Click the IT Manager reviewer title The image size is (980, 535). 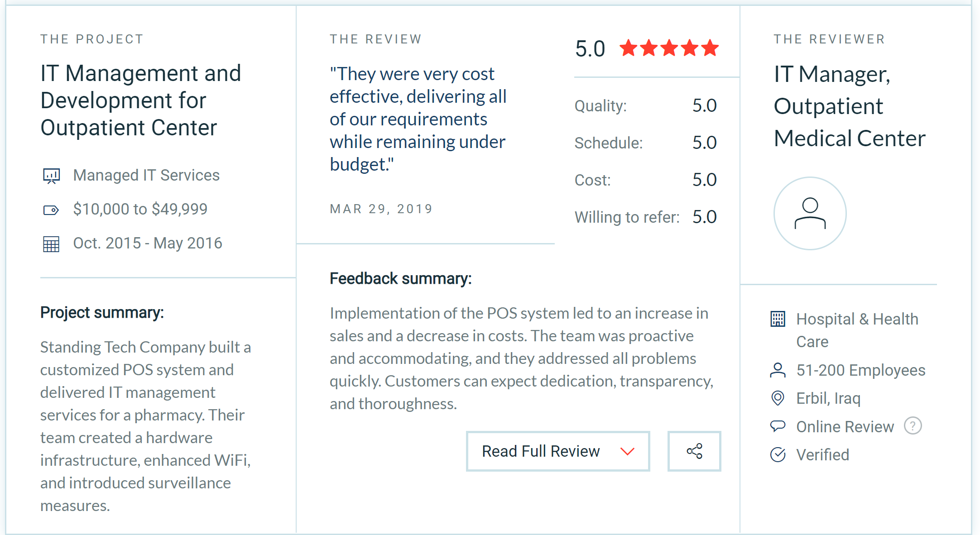(850, 106)
